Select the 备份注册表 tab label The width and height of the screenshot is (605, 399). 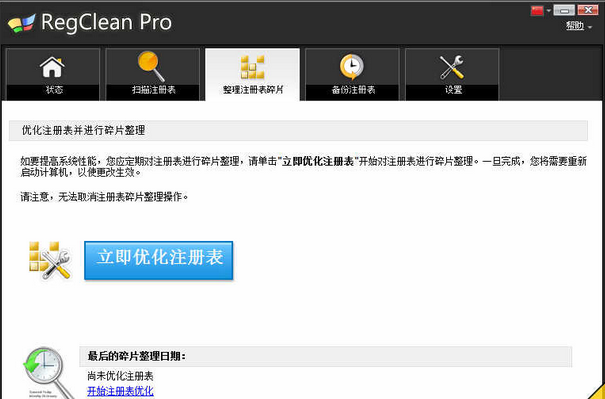click(x=353, y=90)
